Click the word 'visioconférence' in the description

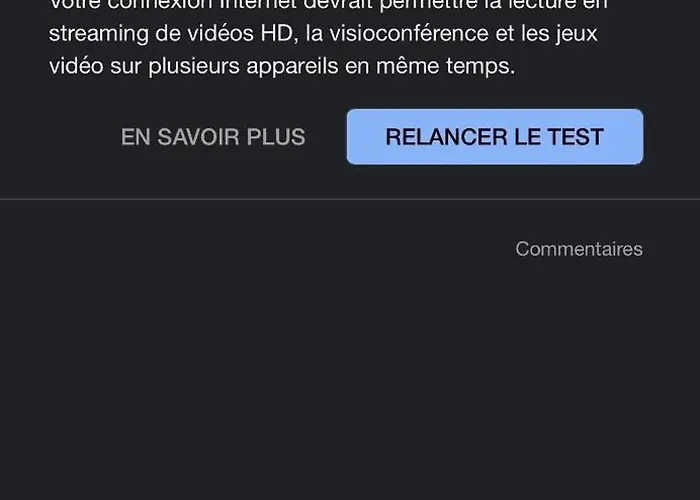point(409,33)
